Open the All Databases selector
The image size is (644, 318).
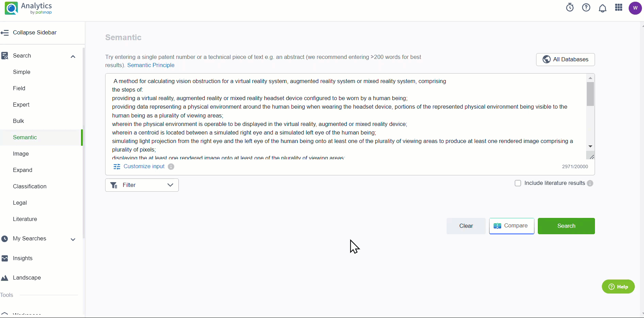[x=565, y=59]
